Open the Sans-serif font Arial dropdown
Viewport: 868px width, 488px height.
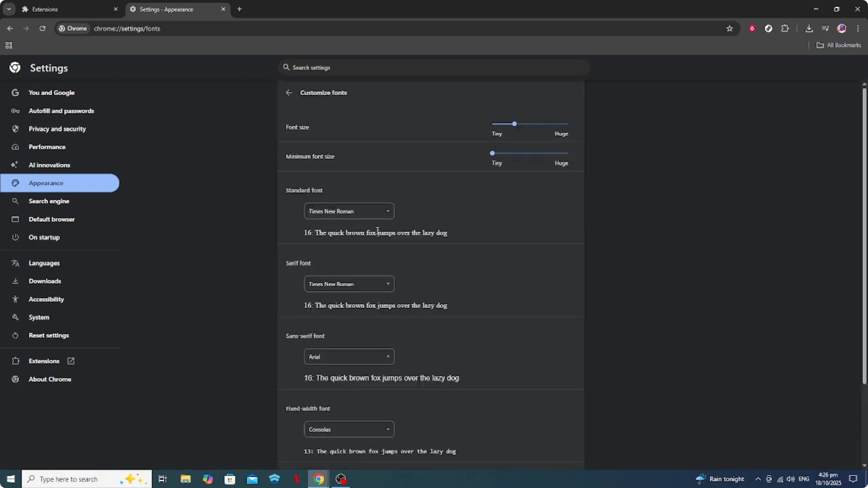(x=349, y=356)
